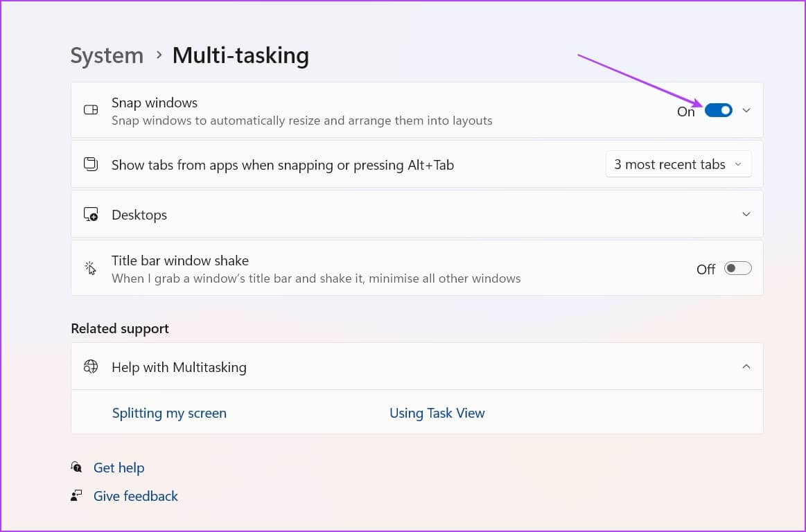Click the Multi-tasking breadcrumb title
The width and height of the screenshot is (806, 532).
240,55
